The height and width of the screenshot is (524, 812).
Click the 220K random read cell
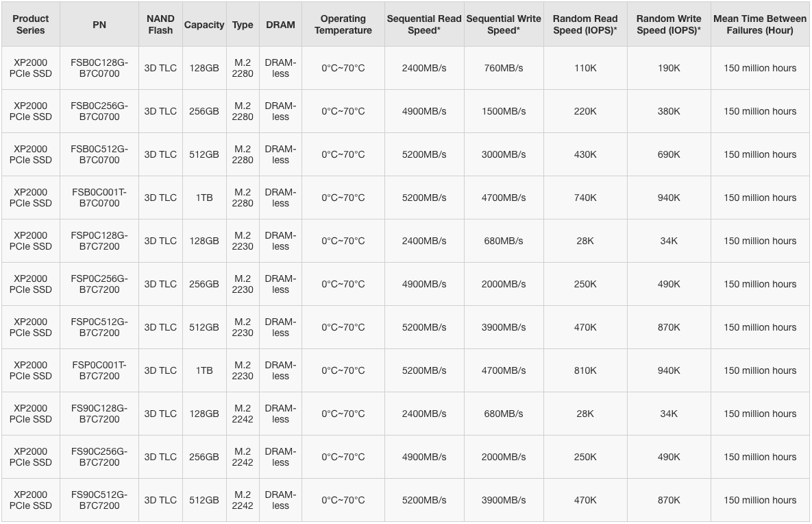(x=585, y=111)
